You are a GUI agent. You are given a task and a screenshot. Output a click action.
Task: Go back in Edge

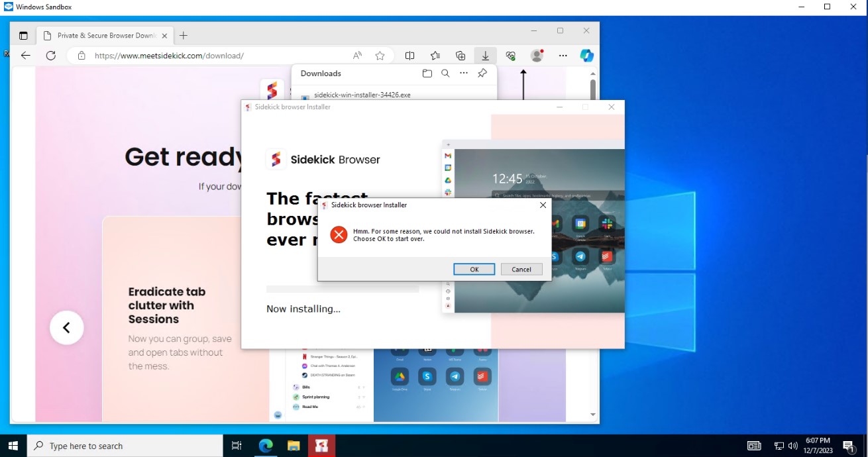coord(26,56)
